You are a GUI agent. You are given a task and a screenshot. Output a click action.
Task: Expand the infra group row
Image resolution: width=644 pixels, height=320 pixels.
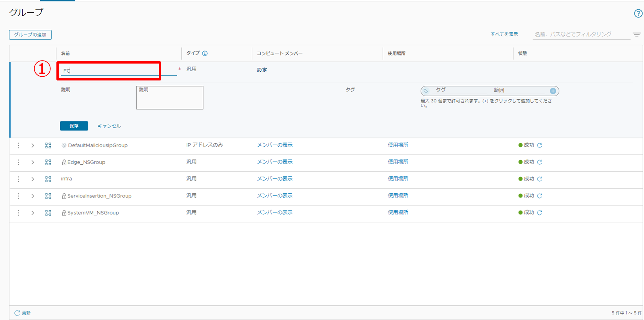[x=33, y=179]
